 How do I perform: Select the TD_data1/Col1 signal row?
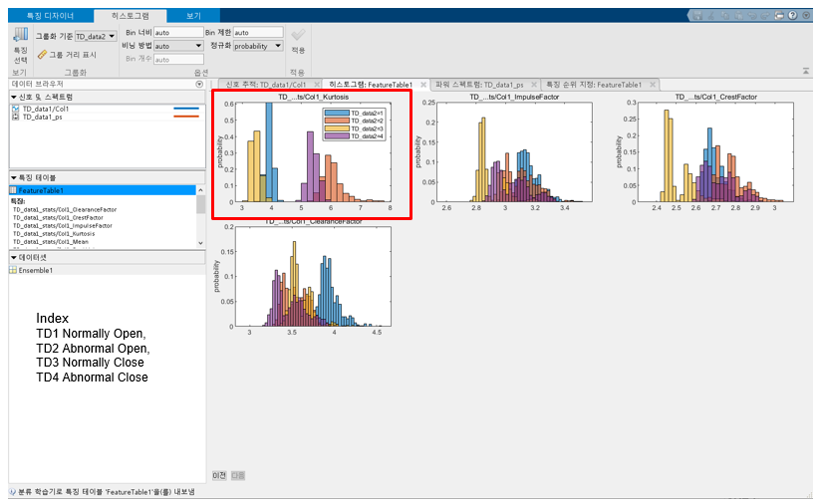[107, 109]
